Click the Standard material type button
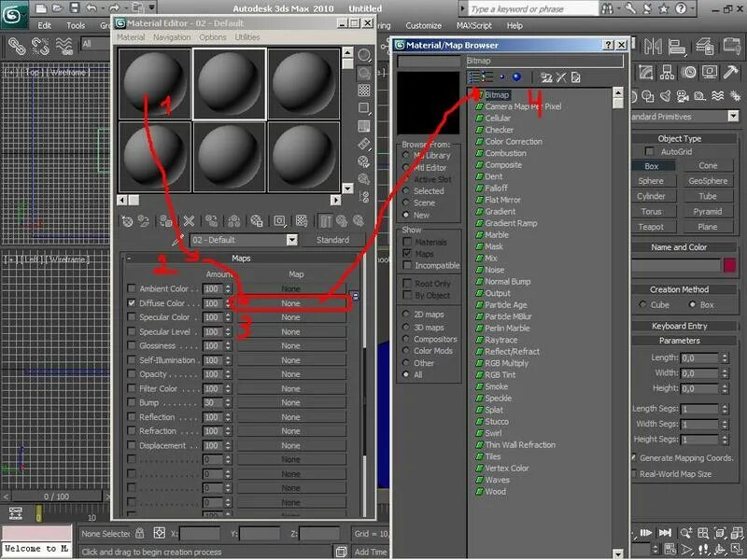This screenshot has width=747, height=560. (333, 240)
